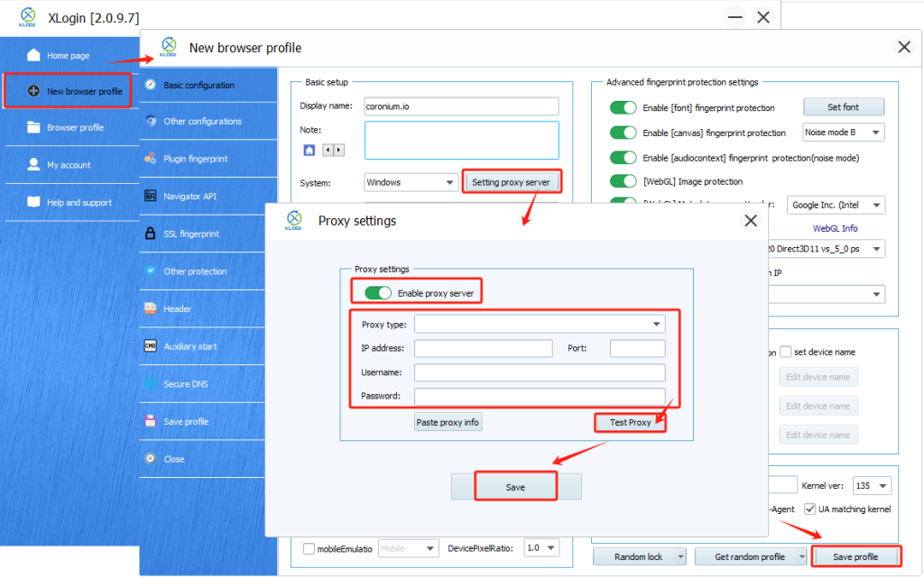The image size is (924, 578).
Task: Click the right arrow button under Note
Action: point(339,150)
